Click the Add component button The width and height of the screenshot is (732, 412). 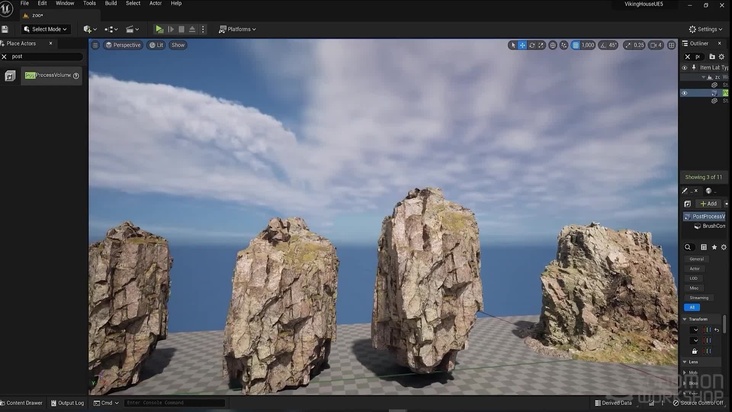pyautogui.click(x=708, y=204)
